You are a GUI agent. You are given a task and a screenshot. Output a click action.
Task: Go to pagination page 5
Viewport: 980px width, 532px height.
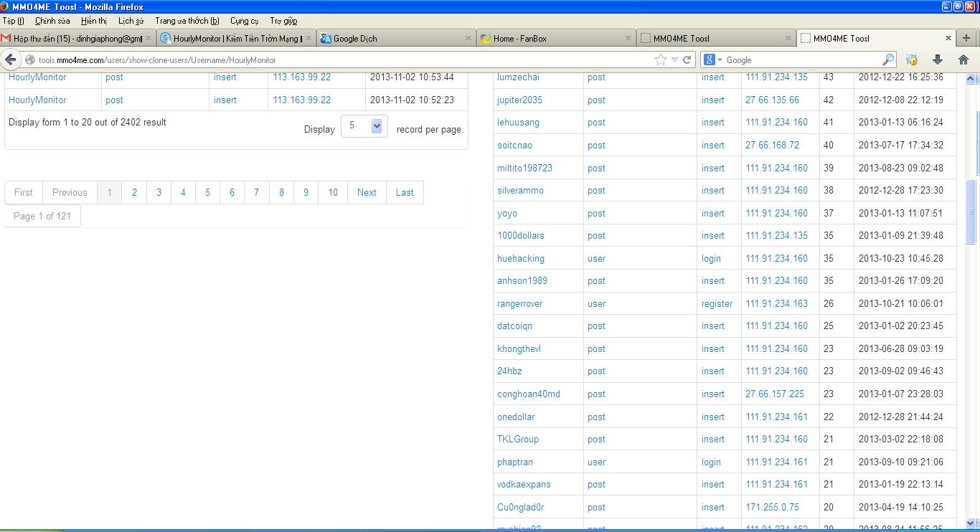207,192
